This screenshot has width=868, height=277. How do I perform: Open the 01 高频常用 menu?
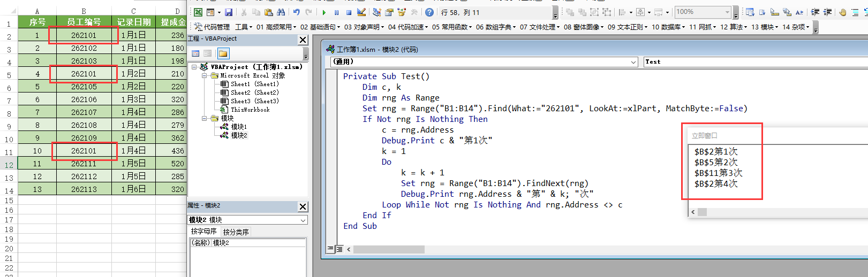pyautogui.click(x=276, y=27)
